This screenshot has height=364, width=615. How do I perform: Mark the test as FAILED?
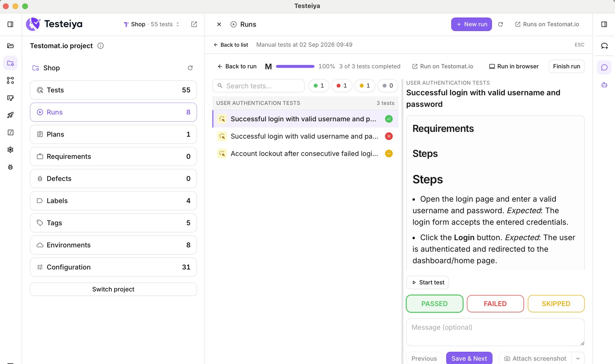[495, 304]
